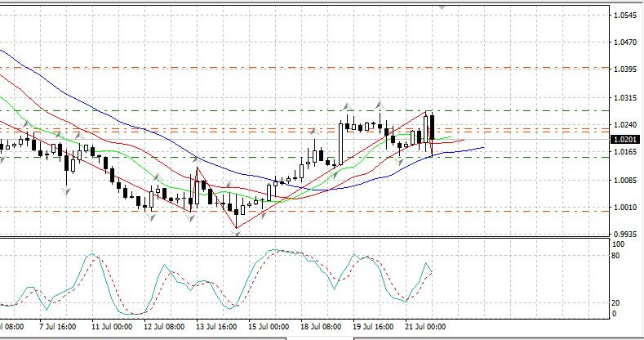Viewport: 644px width, 340px height.
Task: Click the lowest red dash-dot horizontal line near 1.0010
Action: pyautogui.click(x=326, y=211)
